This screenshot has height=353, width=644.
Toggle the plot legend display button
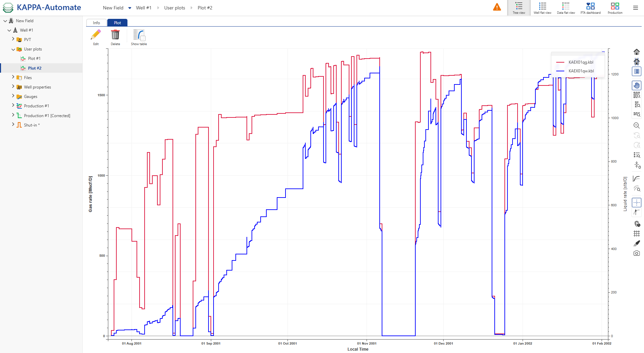[637, 71]
